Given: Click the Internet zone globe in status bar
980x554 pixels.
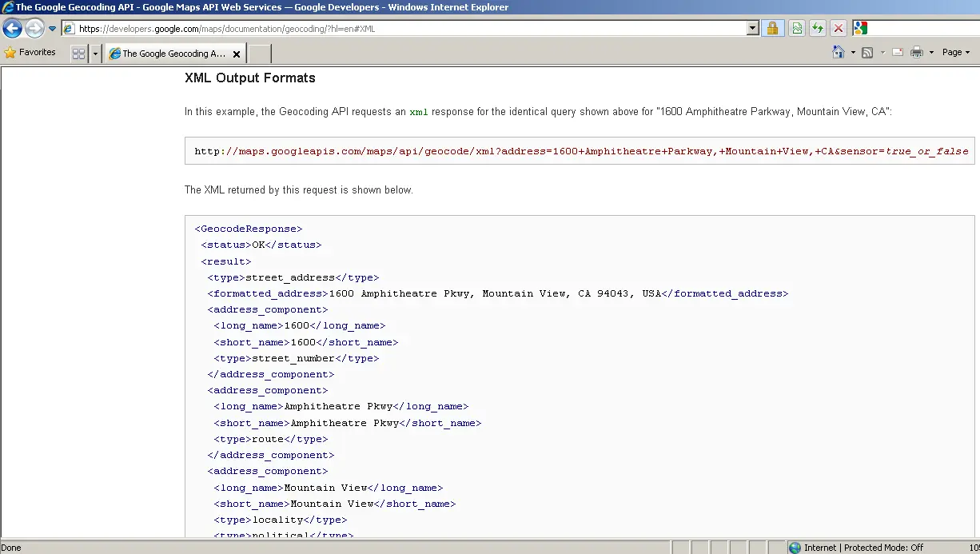Looking at the screenshot, I should pyautogui.click(x=795, y=548).
